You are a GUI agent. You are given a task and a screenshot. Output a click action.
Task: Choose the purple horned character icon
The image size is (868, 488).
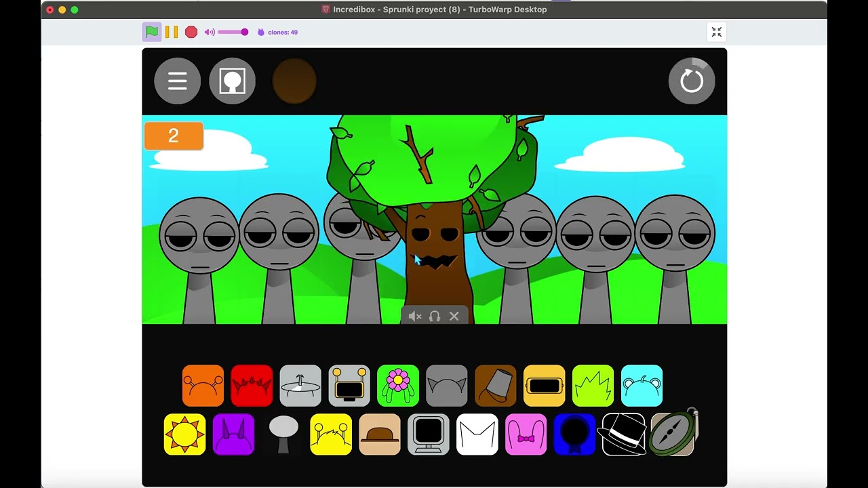tap(233, 434)
